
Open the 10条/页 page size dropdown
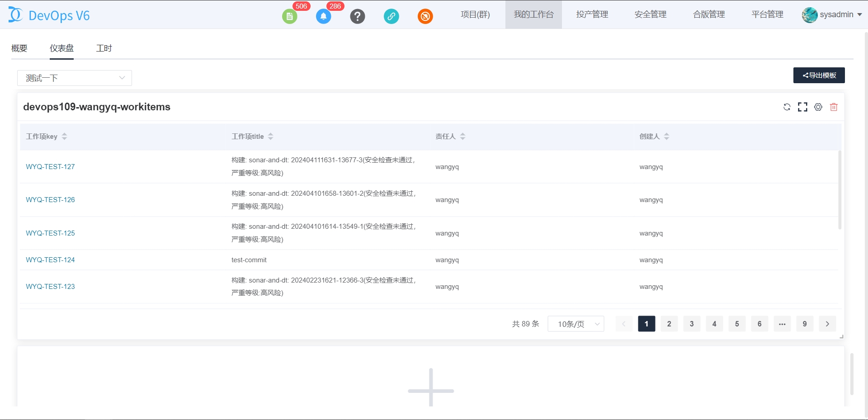tap(576, 324)
